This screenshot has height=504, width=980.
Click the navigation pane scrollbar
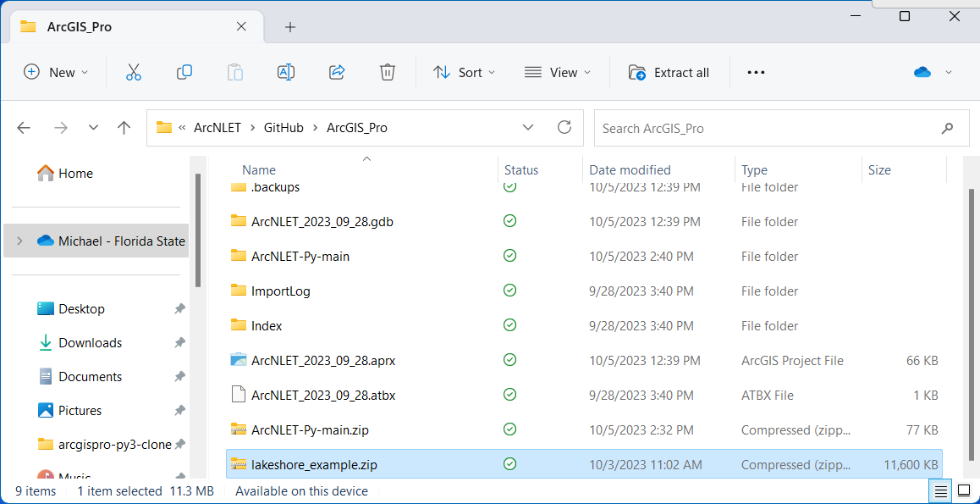tap(197, 230)
